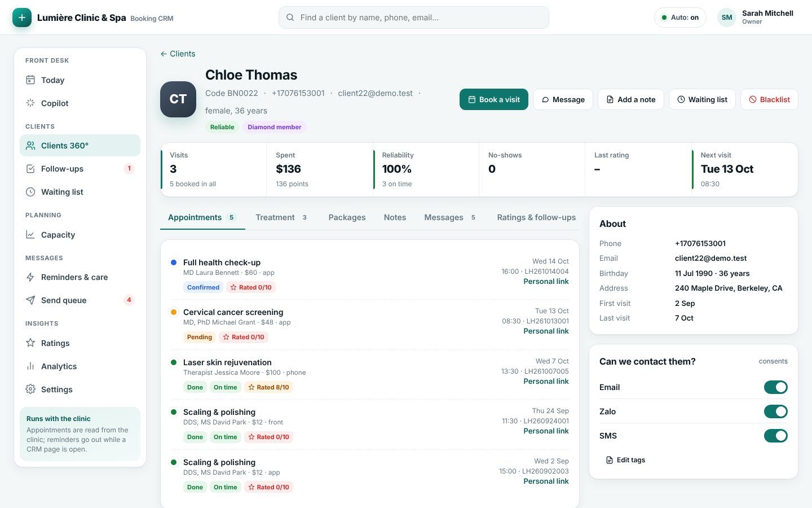The width and height of the screenshot is (812, 508).
Task: Open Today from the sidebar
Action: pos(80,80)
